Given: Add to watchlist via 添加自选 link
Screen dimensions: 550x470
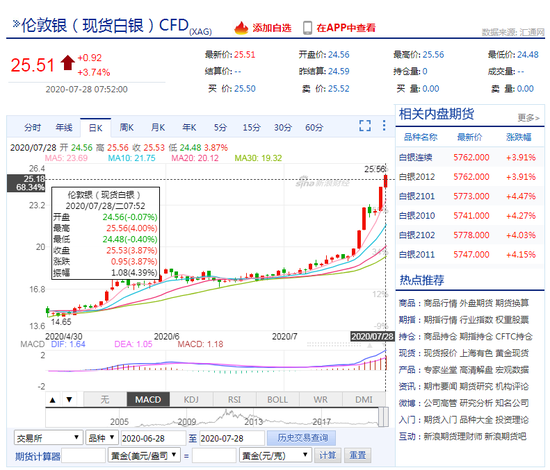Looking at the screenshot, I should [x=272, y=28].
